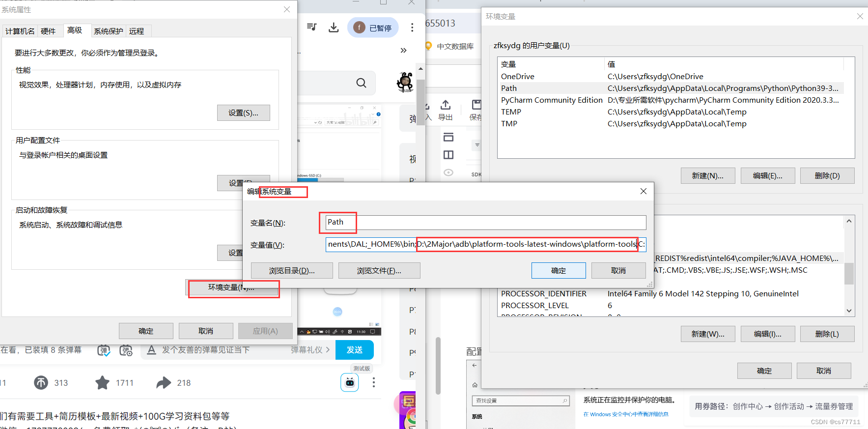The height and width of the screenshot is (429, 868).
Task: Click the 中文数据库 bookmark
Action: pos(450,46)
